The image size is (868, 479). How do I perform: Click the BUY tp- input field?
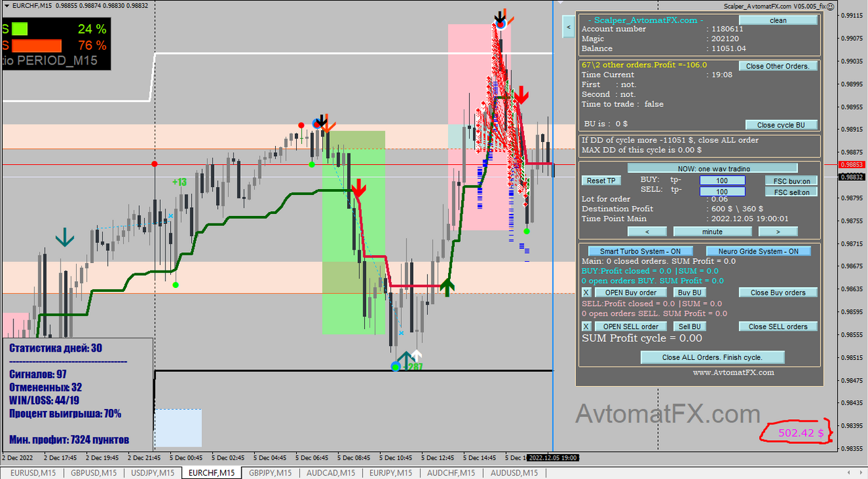coord(722,180)
